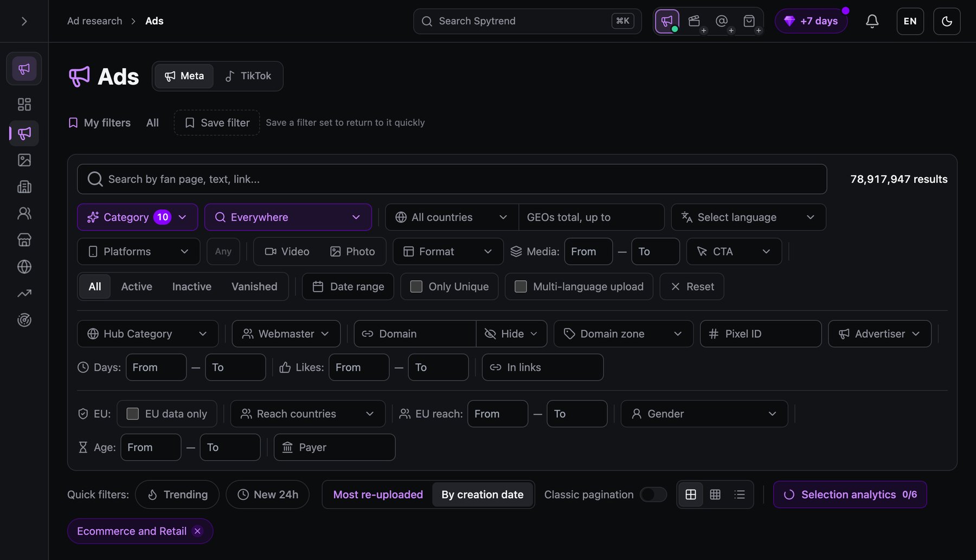
Task: Switch to grid card view layout
Action: (x=691, y=494)
